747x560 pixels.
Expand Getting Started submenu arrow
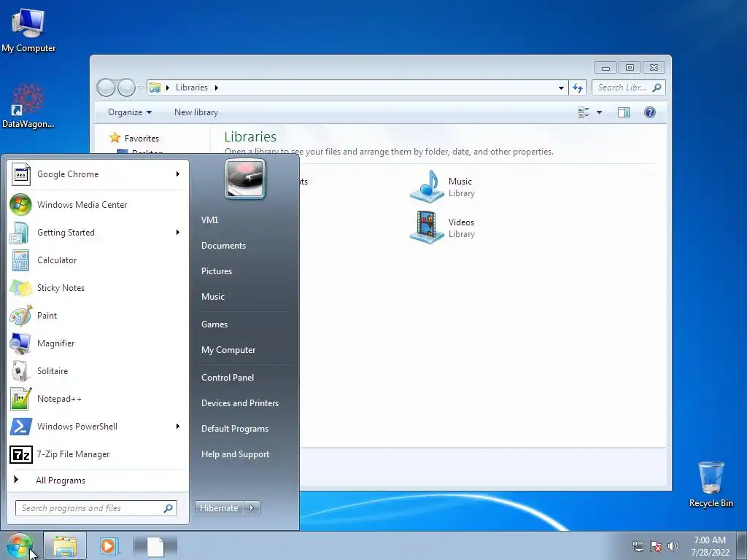(178, 233)
